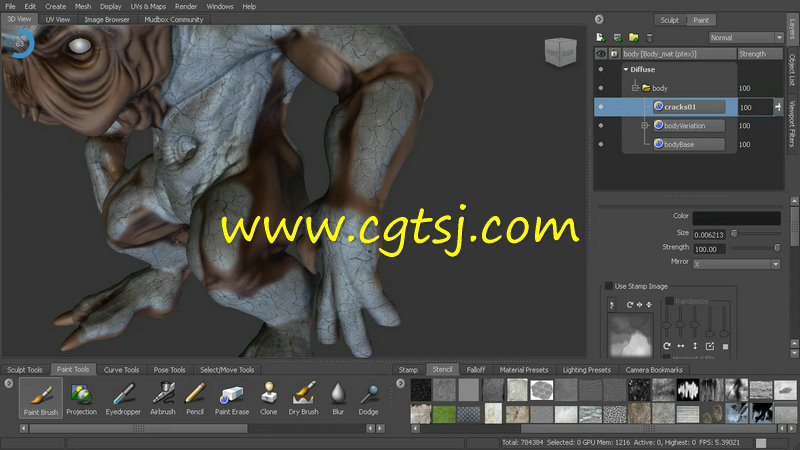Switch to the Image Browser tab

click(107, 19)
